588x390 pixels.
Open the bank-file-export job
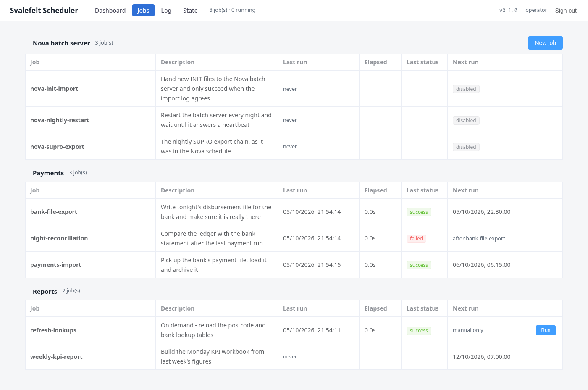click(x=54, y=212)
